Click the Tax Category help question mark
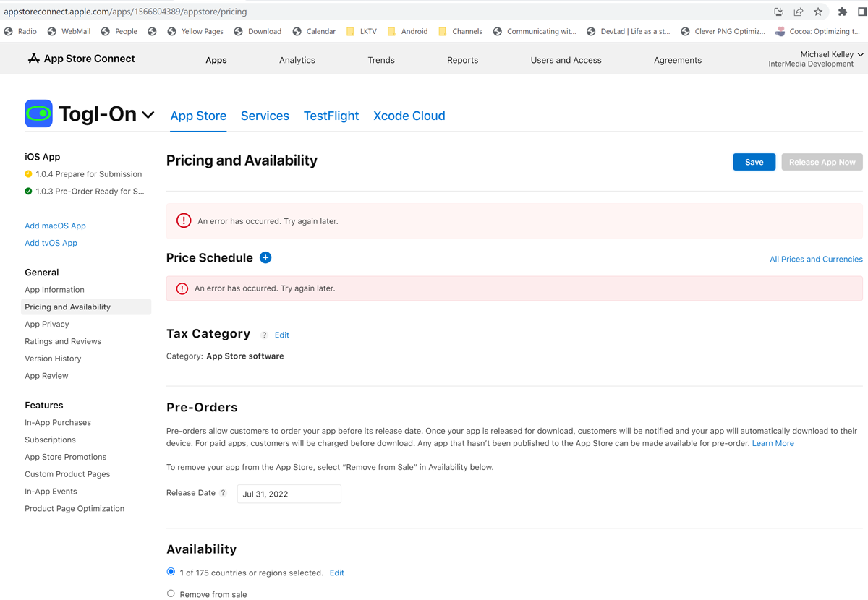Screen dimensions: 868x600 pos(264,335)
